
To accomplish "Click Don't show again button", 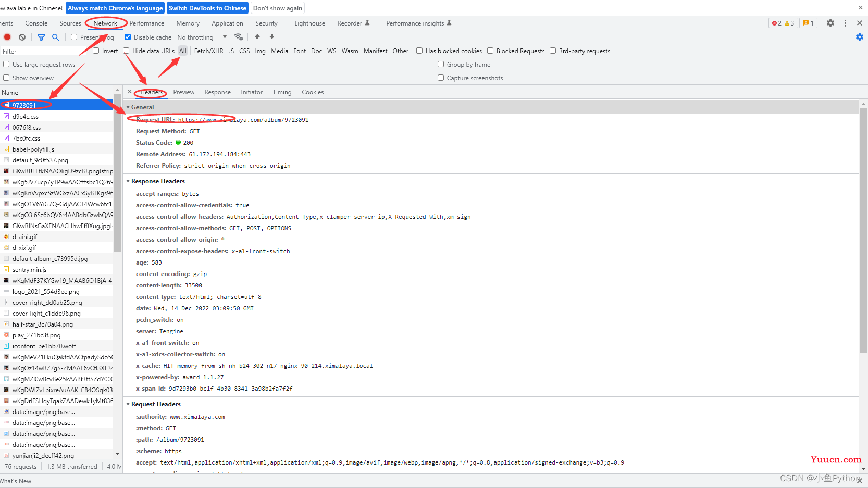I will coord(278,8).
